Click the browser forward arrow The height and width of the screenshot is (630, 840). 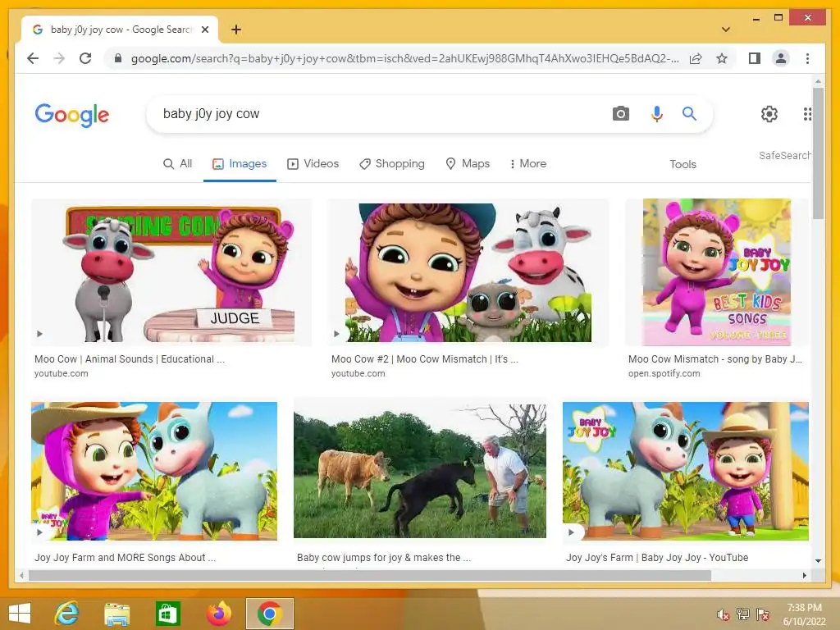[x=59, y=58]
